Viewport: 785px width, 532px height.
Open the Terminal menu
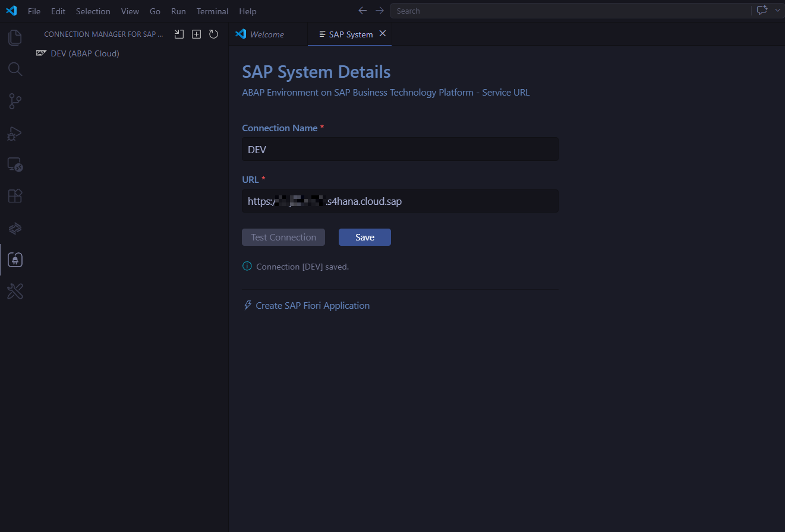click(213, 11)
